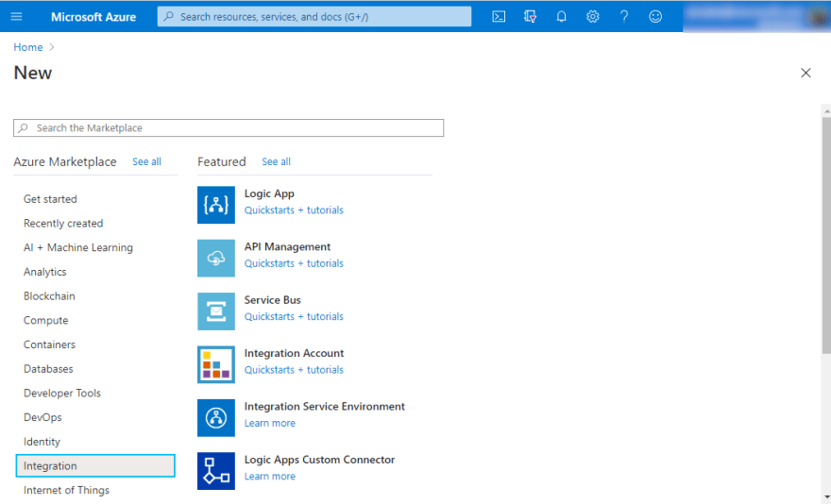
Task: Open Cloud Shell from the top bar
Action: pyautogui.click(x=499, y=16)
